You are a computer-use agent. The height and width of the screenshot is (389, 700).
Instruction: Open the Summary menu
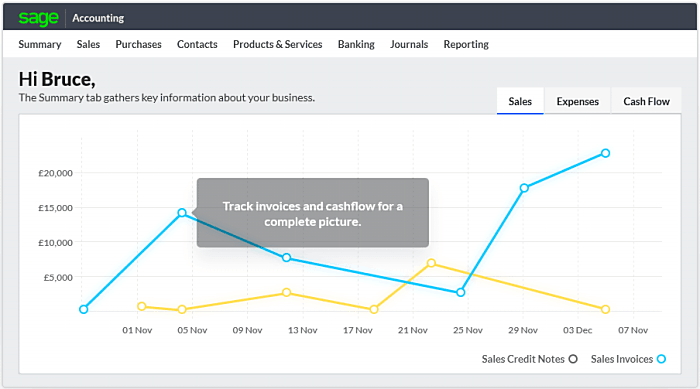click(40, 44)
